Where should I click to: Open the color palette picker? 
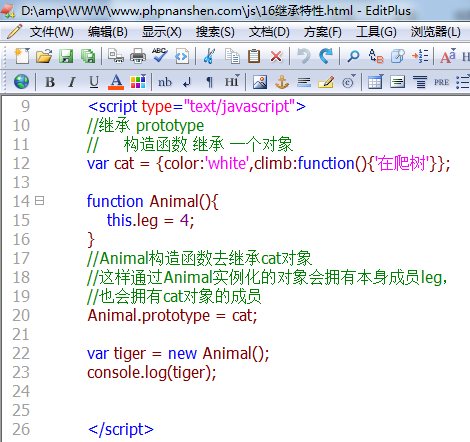(x=138, y=82)
